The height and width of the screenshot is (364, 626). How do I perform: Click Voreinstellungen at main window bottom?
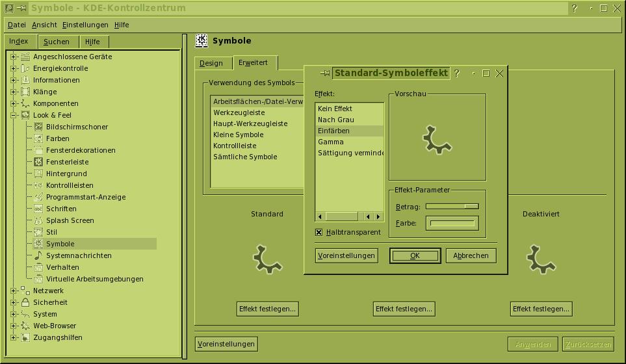click(x=226, y=344)
